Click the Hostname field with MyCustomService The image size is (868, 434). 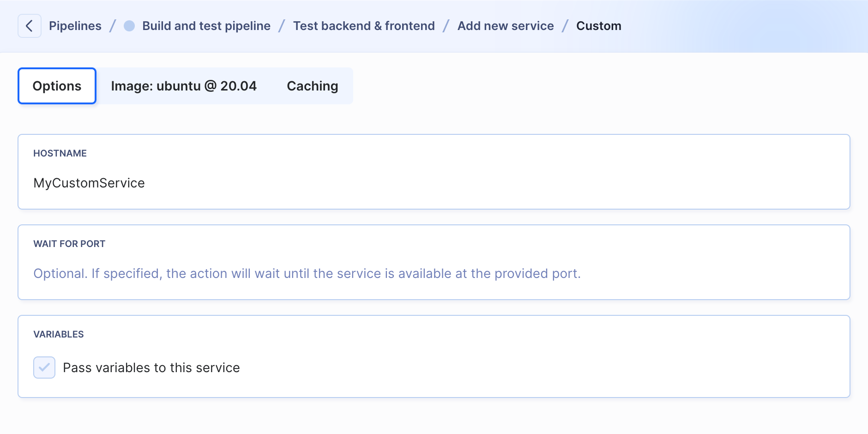click(434, 172)
